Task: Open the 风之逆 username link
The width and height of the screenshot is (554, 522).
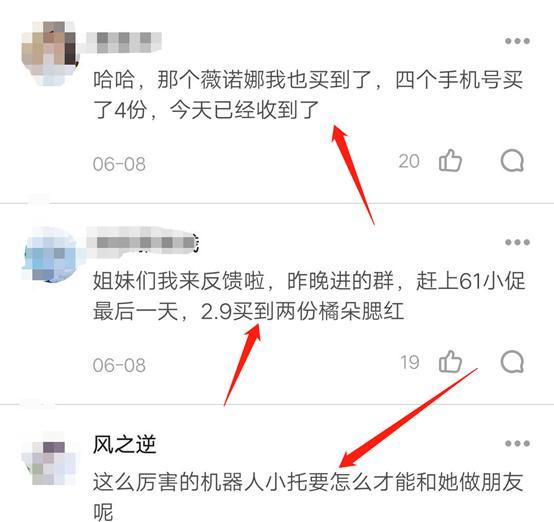Action: pos(124,444)
